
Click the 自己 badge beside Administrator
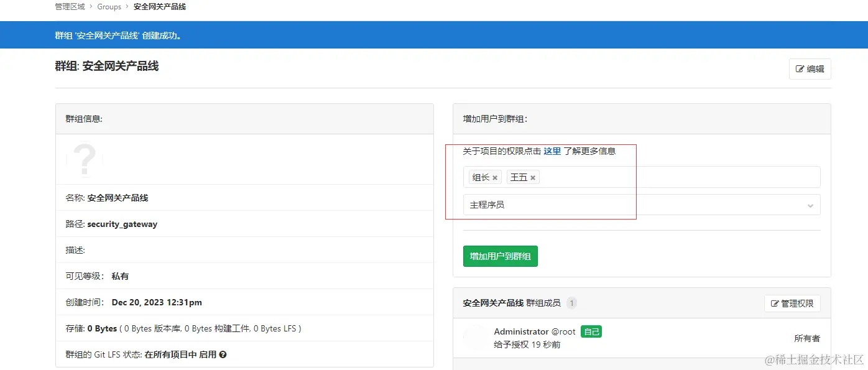591,332
